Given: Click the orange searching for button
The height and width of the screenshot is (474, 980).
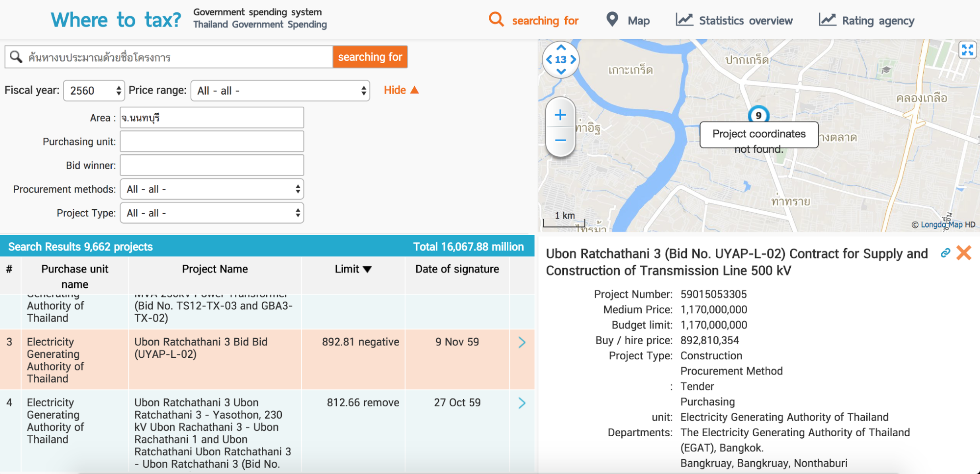Looking at the screenshot, I should tap(370, 57).
